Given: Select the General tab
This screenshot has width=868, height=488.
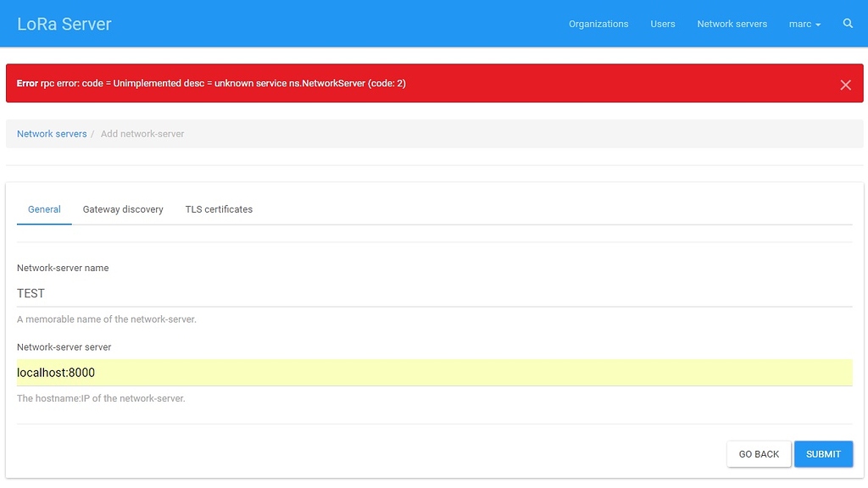Looking at the screenshot, I should point(44,209).
